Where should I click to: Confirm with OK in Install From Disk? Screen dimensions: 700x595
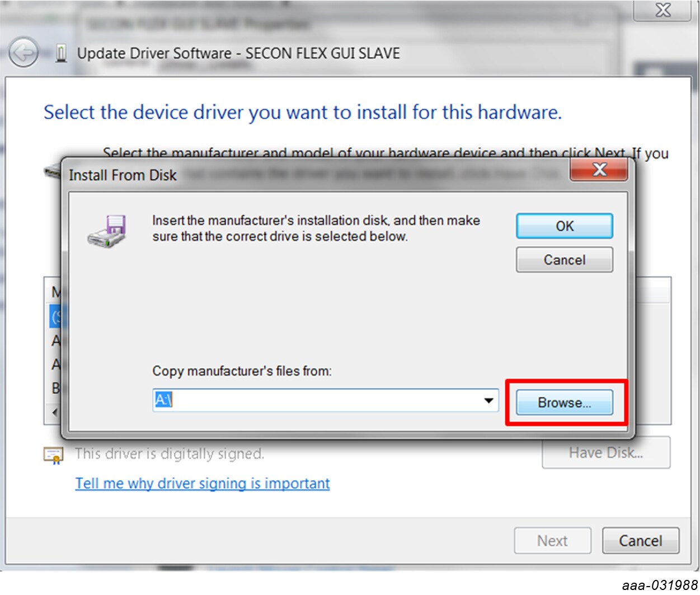(x=564, y=226)
